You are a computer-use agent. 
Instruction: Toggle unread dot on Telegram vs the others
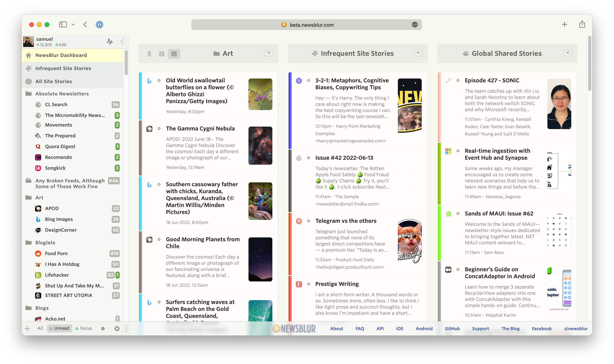point(309,221)
